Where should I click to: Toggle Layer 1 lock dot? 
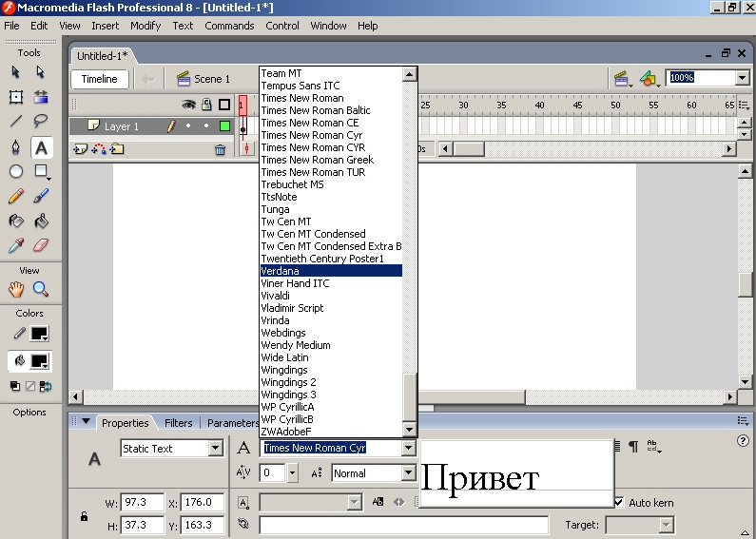[x=206, y=125]
